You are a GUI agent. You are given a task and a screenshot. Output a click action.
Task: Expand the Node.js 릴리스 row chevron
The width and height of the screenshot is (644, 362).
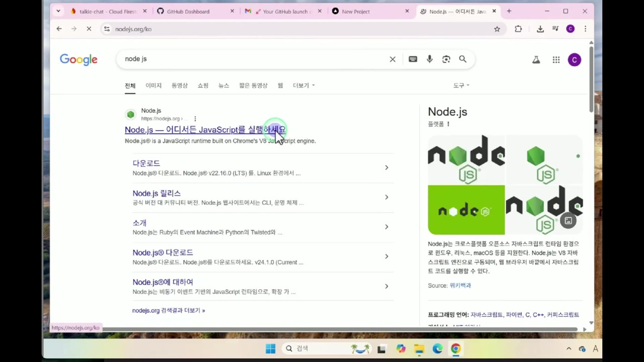click(x=386, y=197)
